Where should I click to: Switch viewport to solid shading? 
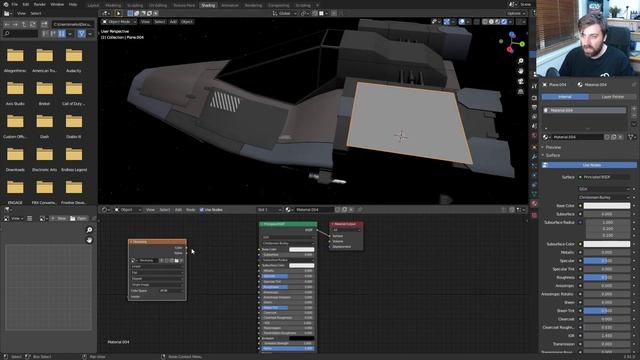coord(491,22)
